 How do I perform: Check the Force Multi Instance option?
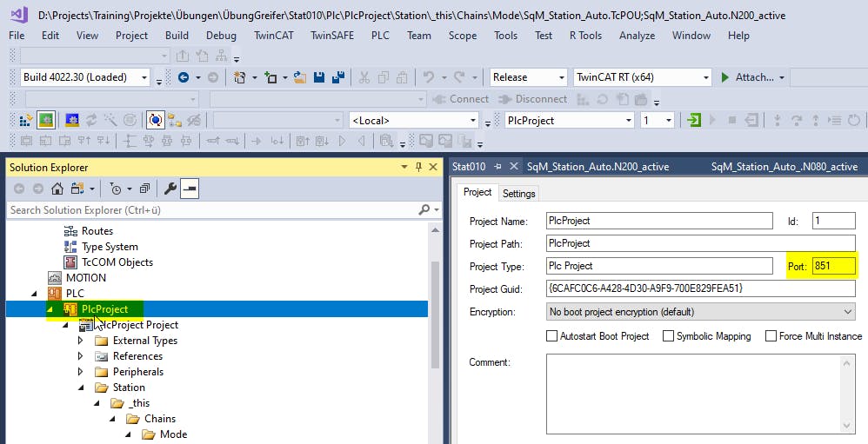coord(771,336)
